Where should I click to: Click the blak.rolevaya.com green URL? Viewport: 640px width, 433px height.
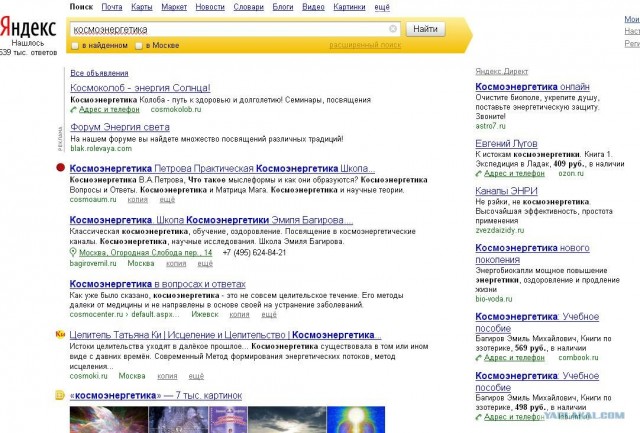coord(101,149)
